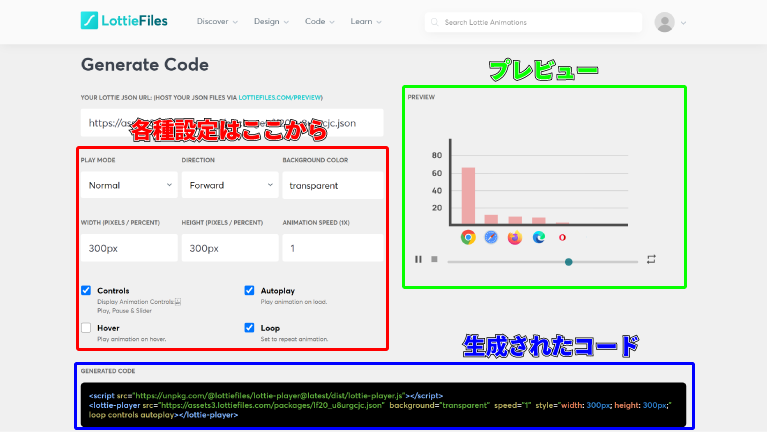Open the LOTTIEFILES.COM/PREVIEW link
Image resolution: width=767 pixels, height=432 pixels.
pyautogui.click(x=280, y=97)
